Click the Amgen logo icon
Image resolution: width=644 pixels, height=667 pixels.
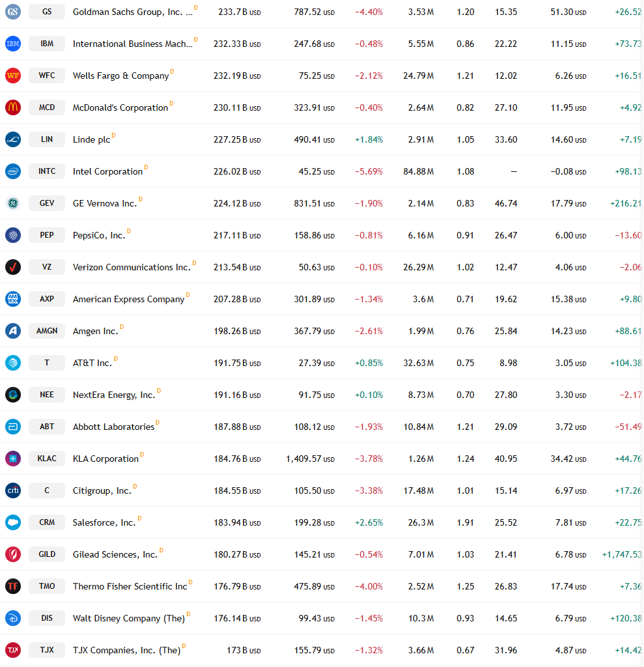click(13, 331)
